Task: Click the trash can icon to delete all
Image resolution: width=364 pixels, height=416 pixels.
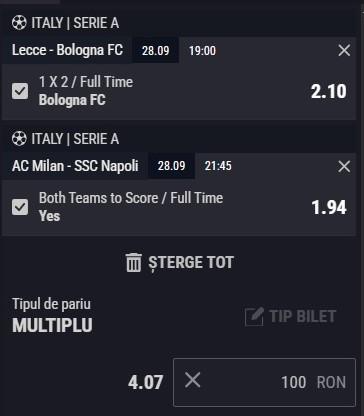Action: coord(134,263)
